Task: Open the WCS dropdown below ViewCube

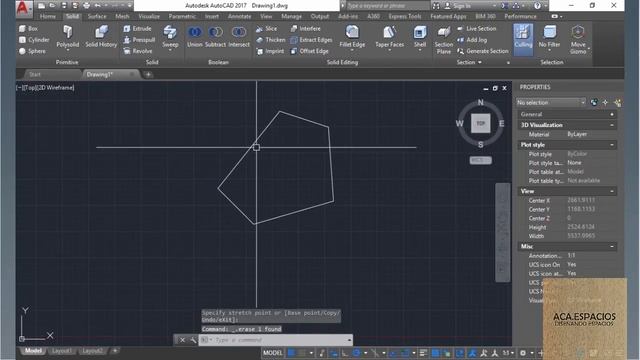Action: 480,160
